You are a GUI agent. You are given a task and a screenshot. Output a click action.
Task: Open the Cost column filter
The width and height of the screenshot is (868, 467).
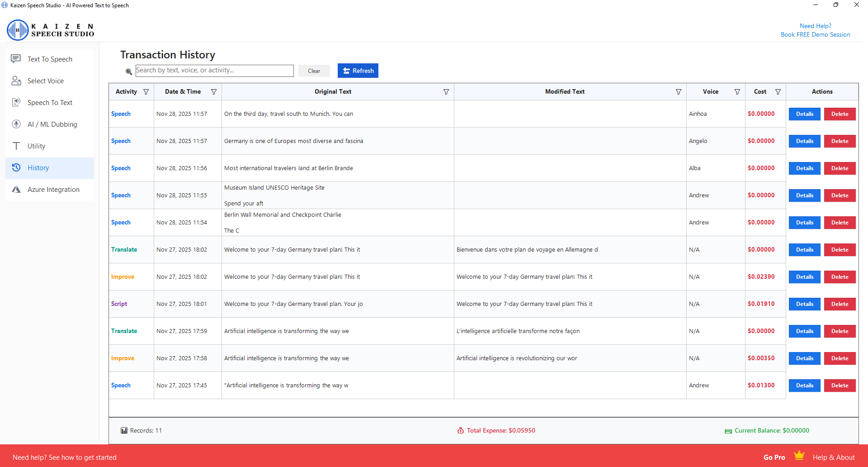(x=778, y=92)
